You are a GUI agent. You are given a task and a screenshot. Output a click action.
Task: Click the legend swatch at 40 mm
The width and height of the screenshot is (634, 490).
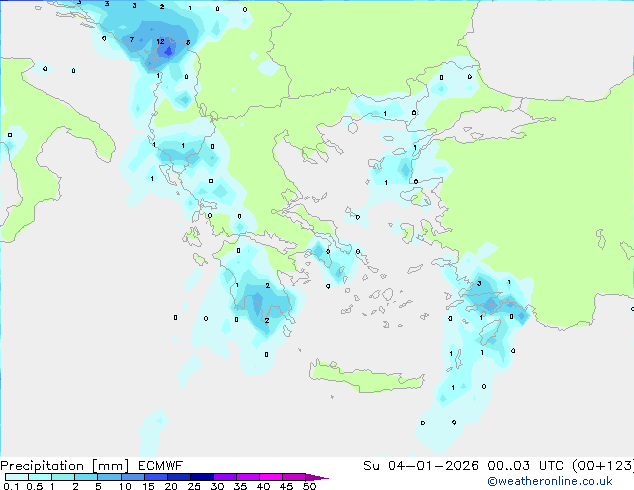[271, 478]
